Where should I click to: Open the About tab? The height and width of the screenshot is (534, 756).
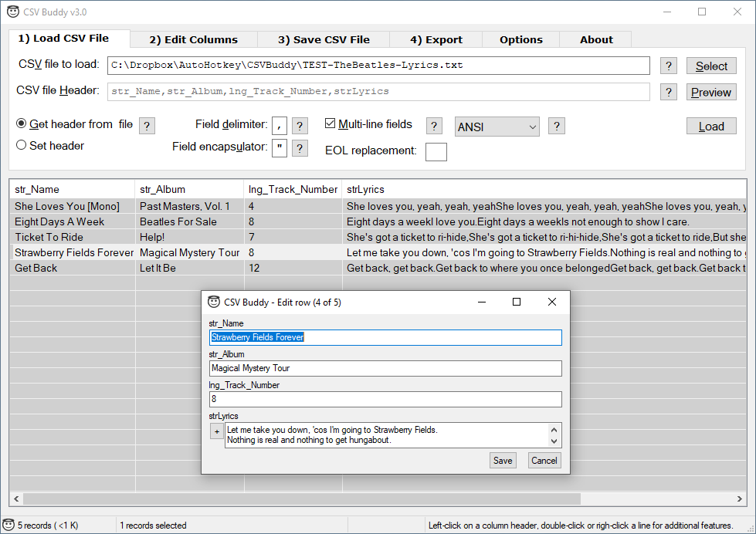tap(596, 39)
